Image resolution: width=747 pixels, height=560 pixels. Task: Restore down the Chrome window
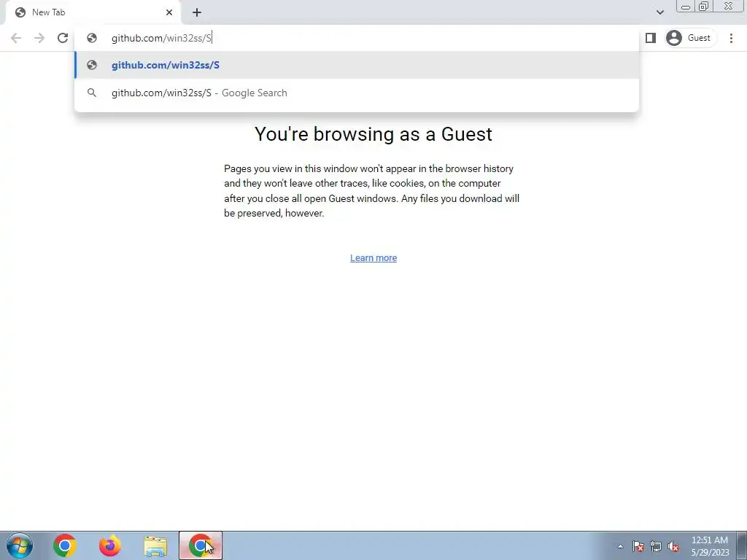tap(703, 6)
